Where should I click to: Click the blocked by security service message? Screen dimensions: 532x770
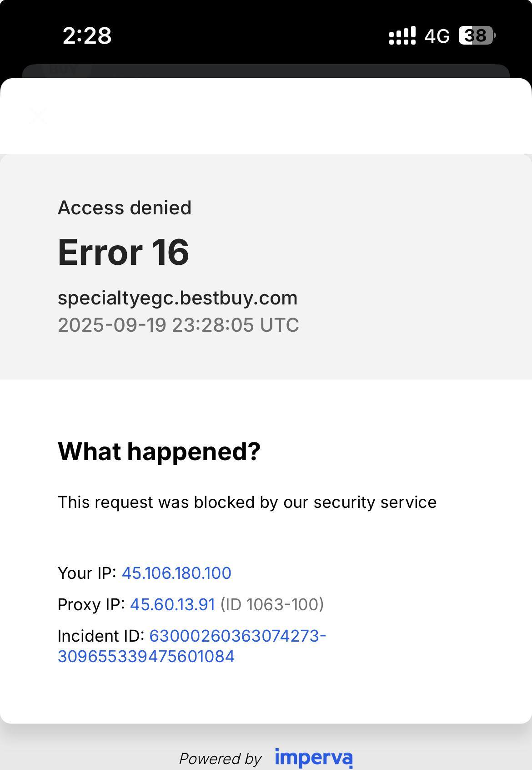(247, 502)
